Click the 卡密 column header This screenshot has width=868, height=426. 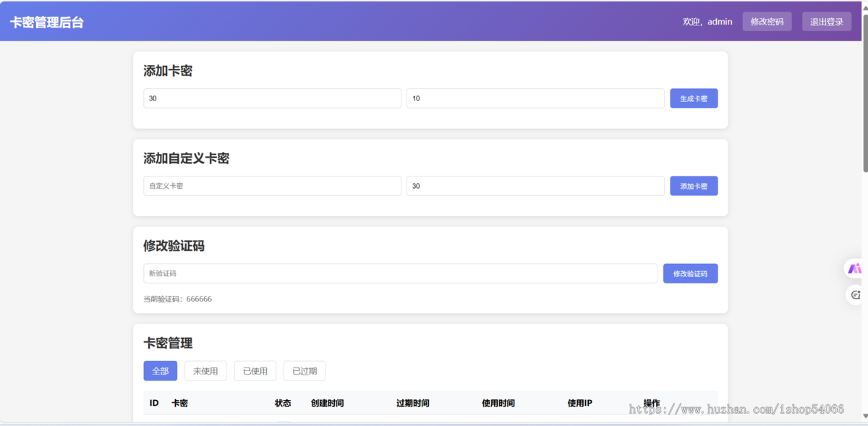(179, 403)
